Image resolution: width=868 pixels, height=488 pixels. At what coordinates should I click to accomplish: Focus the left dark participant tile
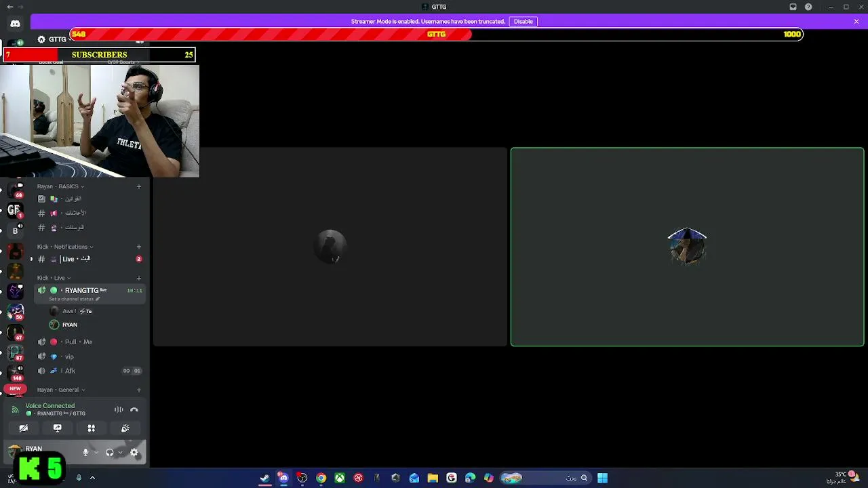[x=330, y=247]
